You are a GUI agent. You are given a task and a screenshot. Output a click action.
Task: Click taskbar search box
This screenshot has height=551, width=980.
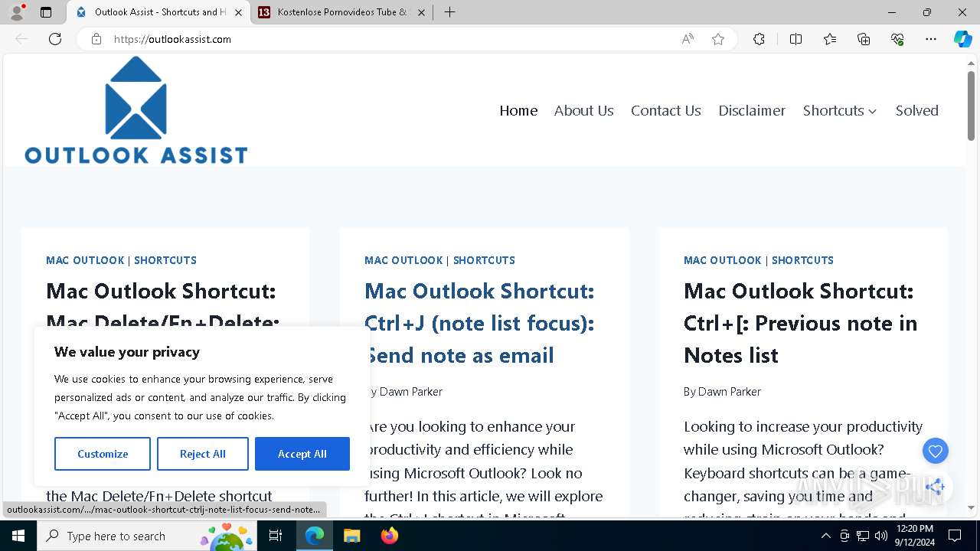click(148, 536)
